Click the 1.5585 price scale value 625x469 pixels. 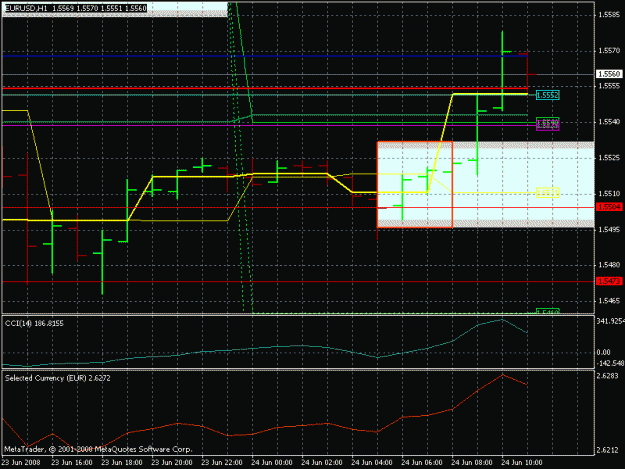pos(609,15)
